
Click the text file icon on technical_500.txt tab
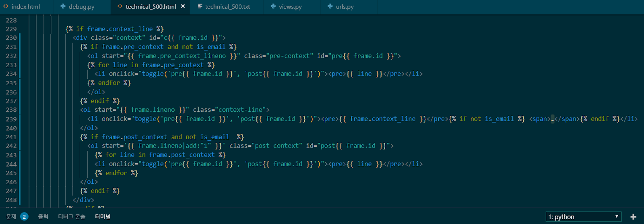tap(200, 6)
